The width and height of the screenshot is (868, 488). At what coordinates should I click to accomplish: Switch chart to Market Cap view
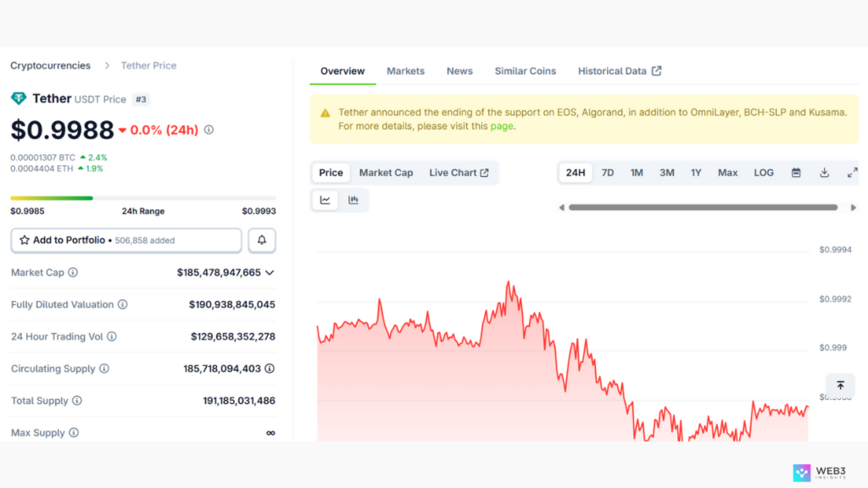386,173
